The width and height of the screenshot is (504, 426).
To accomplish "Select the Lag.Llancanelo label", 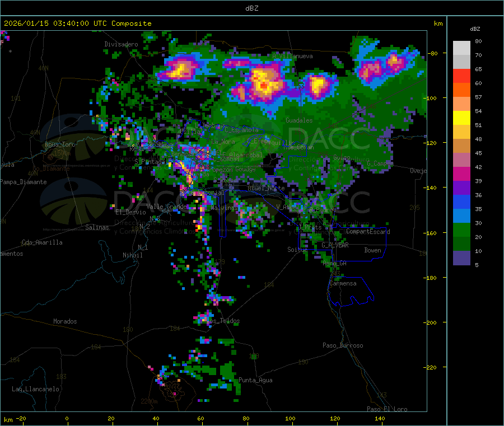I will point(35,390).
